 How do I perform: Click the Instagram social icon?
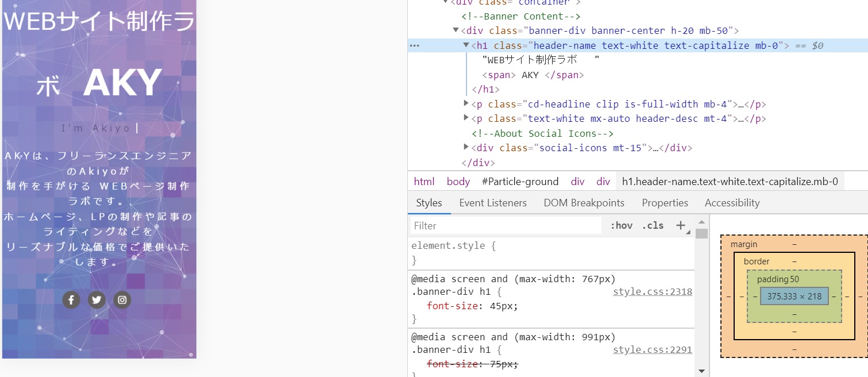[x=122, y=300]
